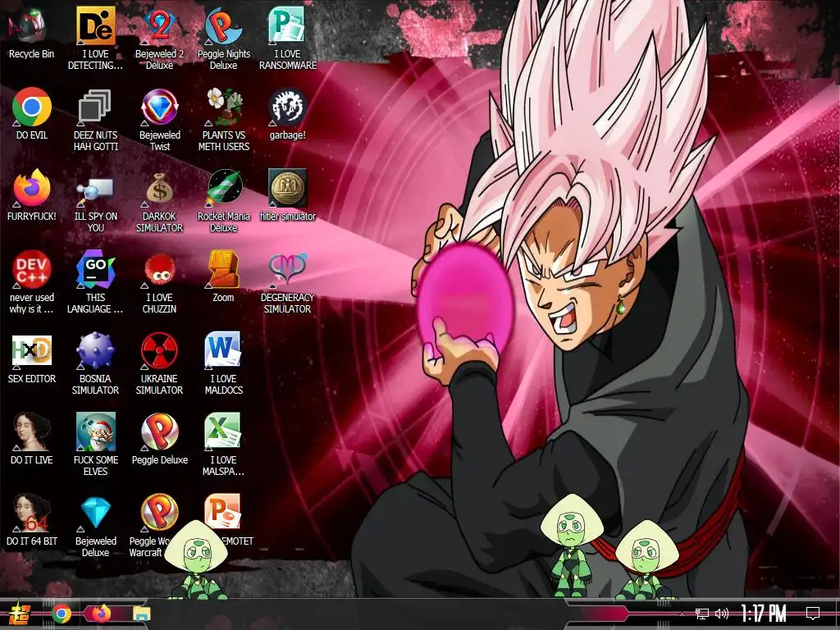Select the Bejeweled 2 Deluxe shortcut
This screenshot has width=840, height=630.
pyautogui.click(x=159, y=39)
